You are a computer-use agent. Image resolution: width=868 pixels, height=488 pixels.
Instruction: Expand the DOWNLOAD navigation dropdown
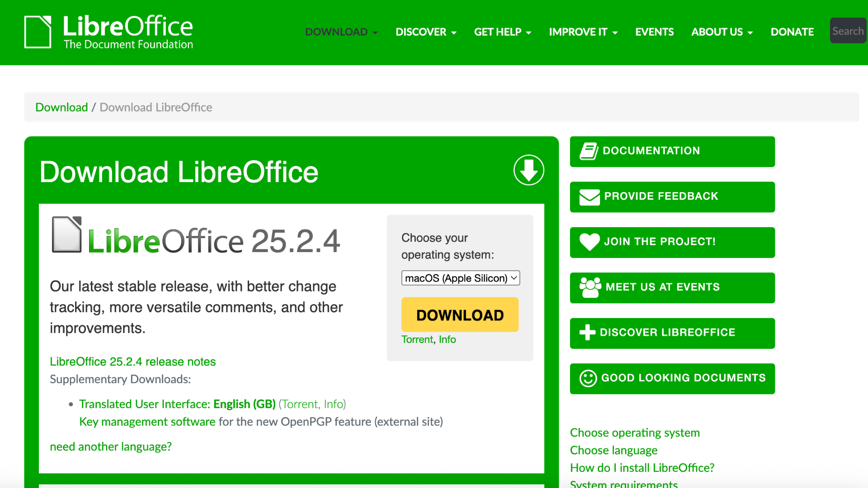pyautogui.click(x=341, y=32)
